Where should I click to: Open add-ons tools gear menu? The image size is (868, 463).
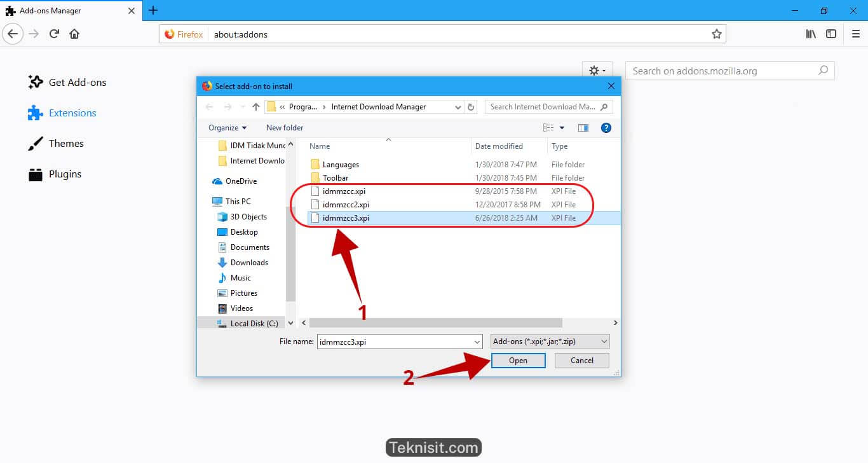(597, 71)
